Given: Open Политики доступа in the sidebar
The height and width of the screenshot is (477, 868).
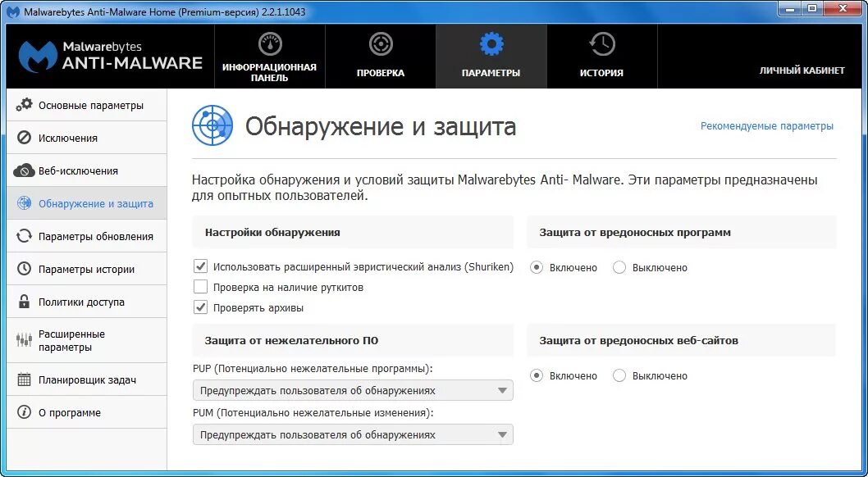Looking at the screenshot, I should click(86, 302).
